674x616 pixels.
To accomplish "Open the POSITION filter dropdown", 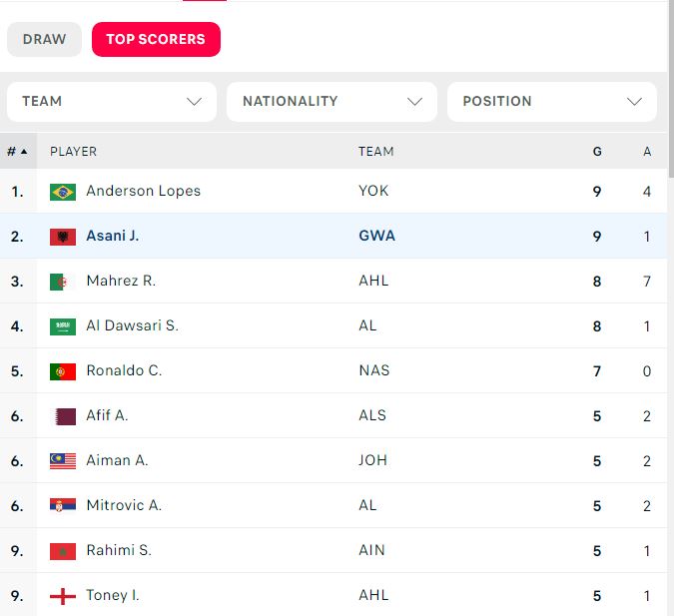I will click(552, 102).
